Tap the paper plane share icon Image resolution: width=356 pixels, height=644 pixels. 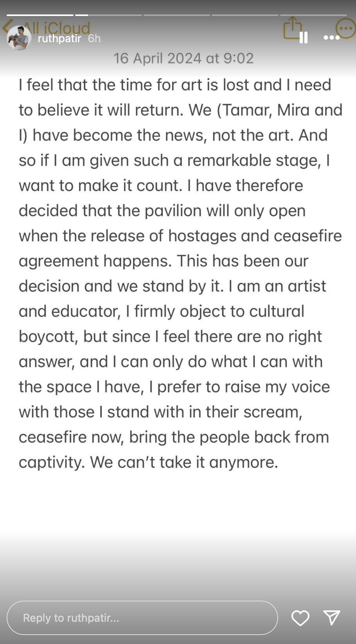point(332,618)
